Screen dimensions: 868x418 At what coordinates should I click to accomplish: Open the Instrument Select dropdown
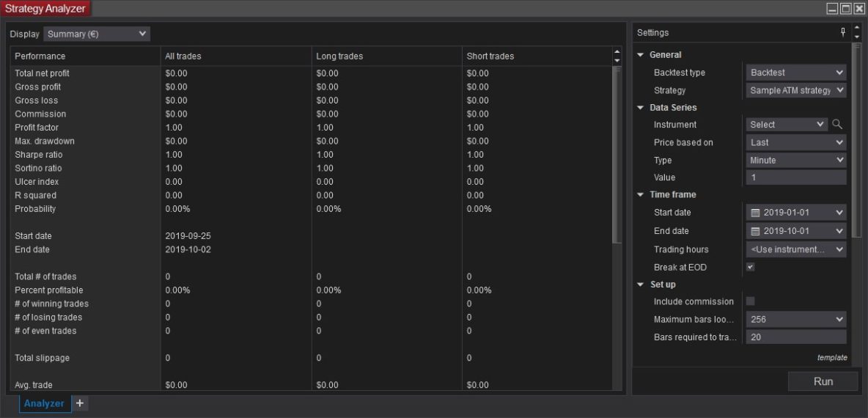pyautogui.click(x=787, y=125)
